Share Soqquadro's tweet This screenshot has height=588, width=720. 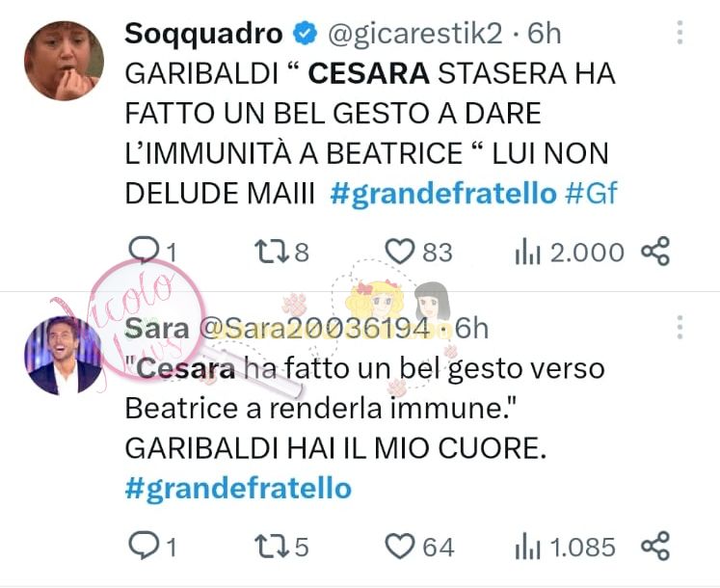(x=655, y=251)
